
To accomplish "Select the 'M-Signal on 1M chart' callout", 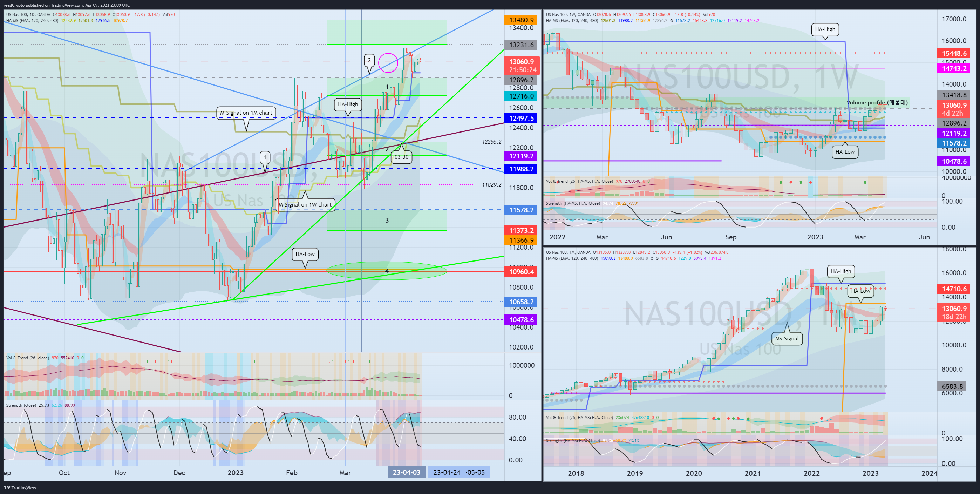I will coord(246,113).
